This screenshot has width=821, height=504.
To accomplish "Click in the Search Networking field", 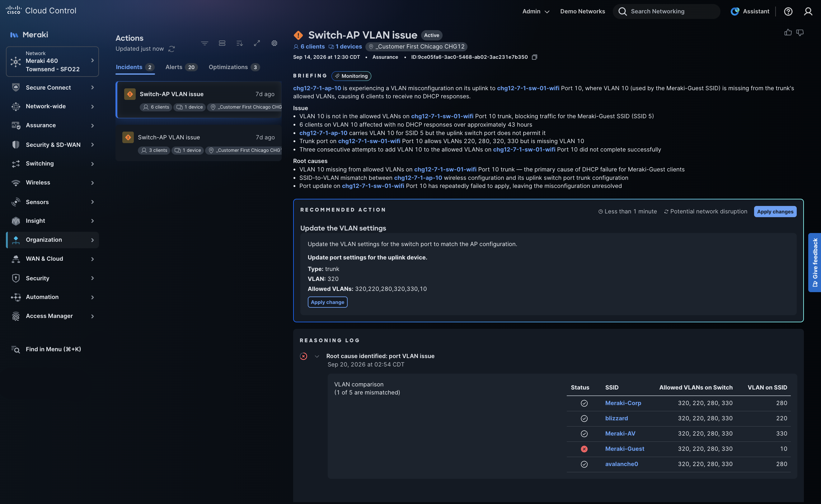I will pos(666,11).
